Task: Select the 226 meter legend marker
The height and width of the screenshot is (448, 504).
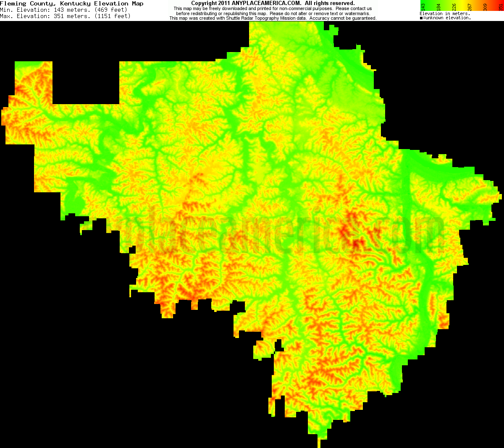Action: coord(454,7)
